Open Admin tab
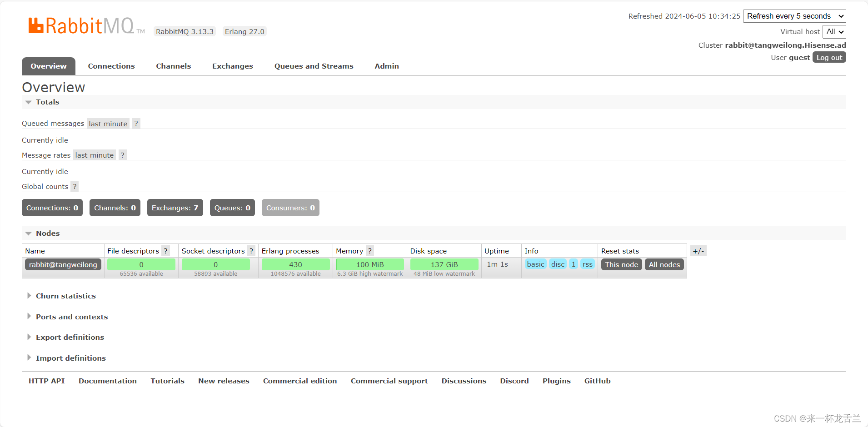Viewport: 868px width, 427px height. 387,66
